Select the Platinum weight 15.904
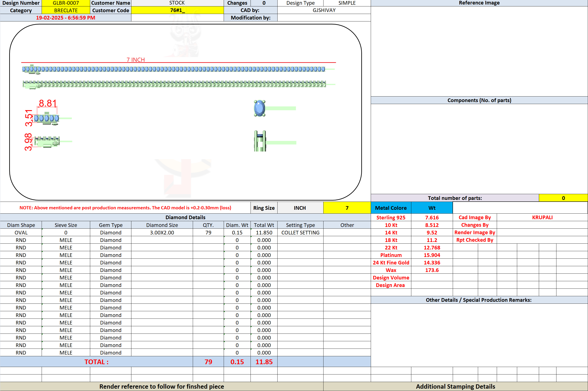 click(x=432, y=255)
